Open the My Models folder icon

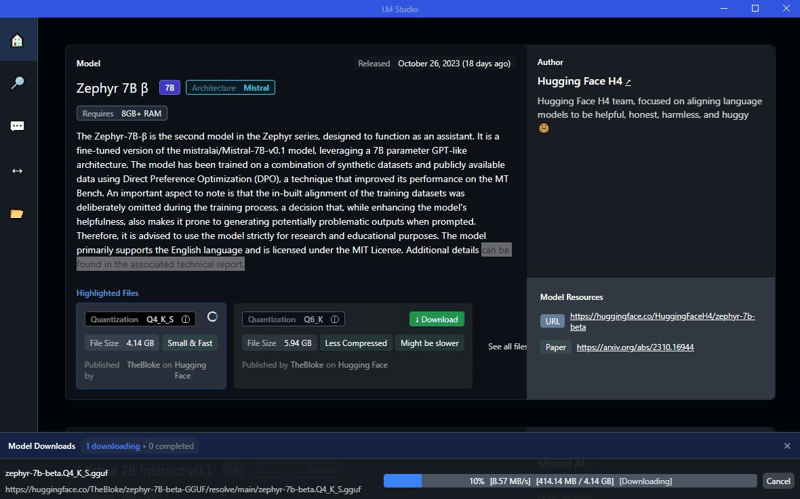[17, 214]
